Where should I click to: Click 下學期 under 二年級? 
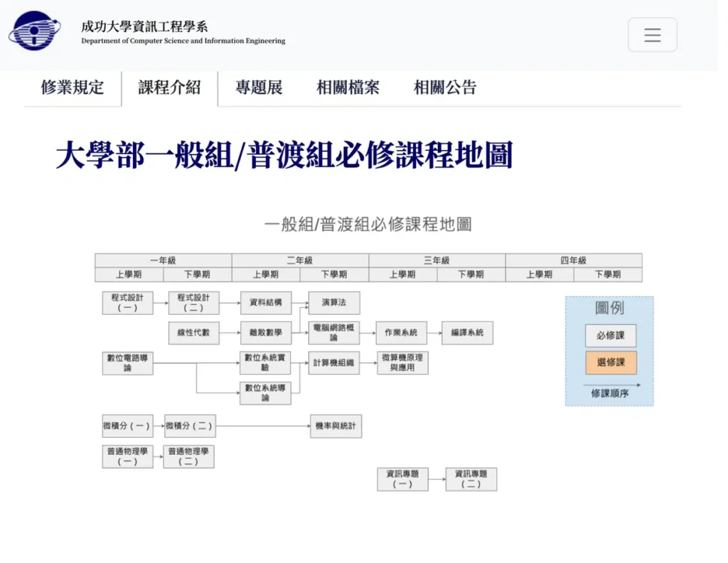pos(334,275)
